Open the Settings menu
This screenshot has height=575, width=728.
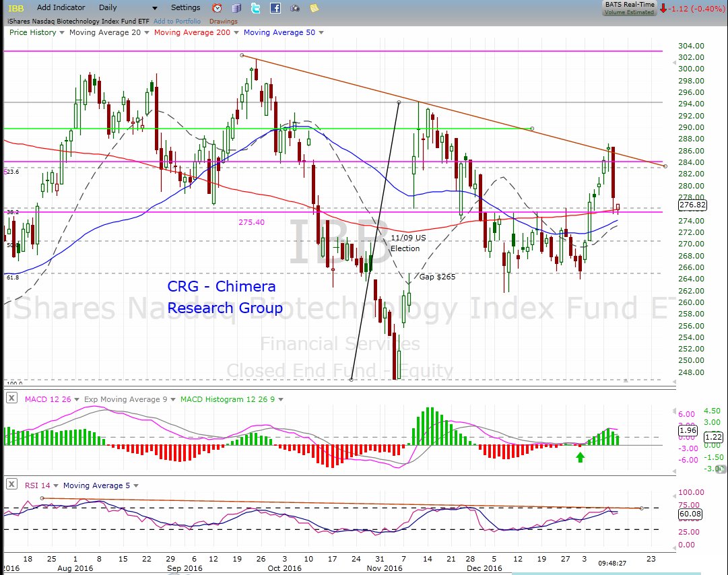point(185,7)
